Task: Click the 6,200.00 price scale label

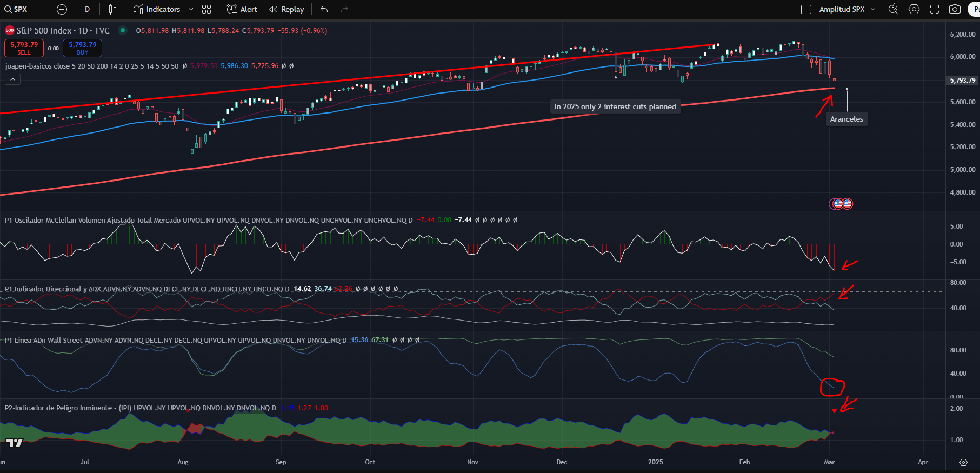Action: (963, 34)
